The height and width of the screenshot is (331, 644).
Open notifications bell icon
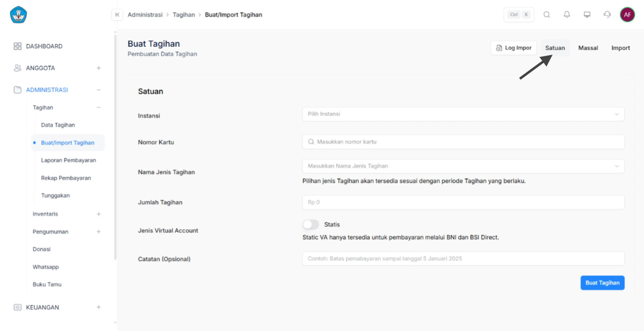(567, 15)
